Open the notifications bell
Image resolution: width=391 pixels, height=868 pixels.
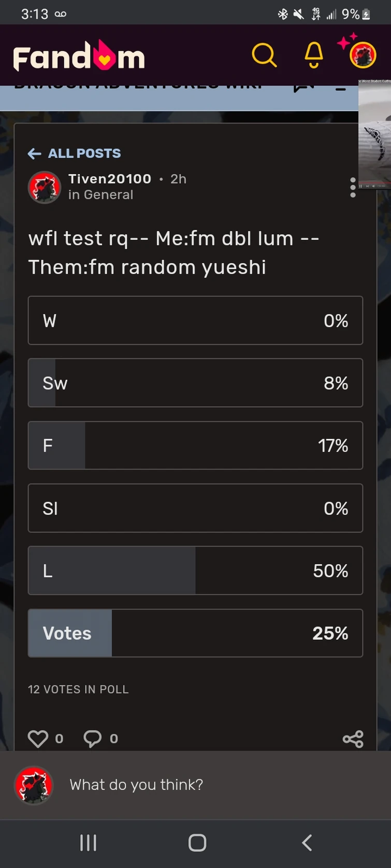click(x=313, y=55)
